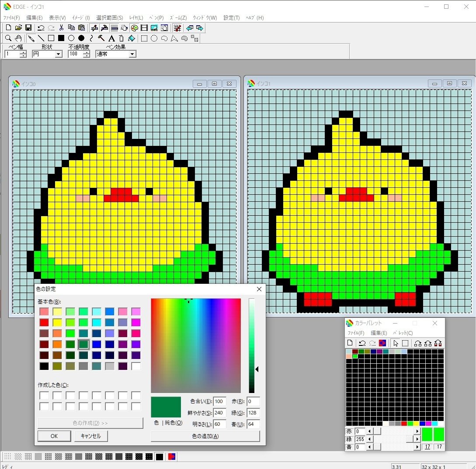The height and width of the screenshot is (469, 476).
Task: Select the outlined rectangle tool
Action: click(51, 38)
